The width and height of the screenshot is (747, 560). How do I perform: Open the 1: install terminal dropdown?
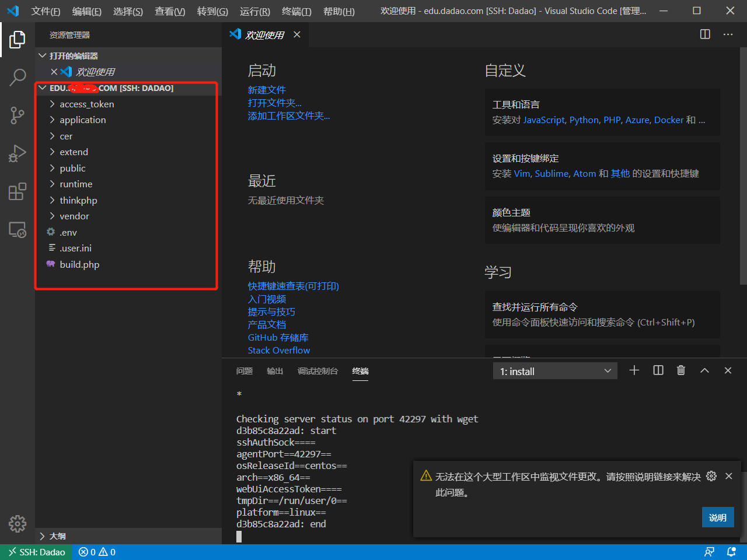coord(555,371)
